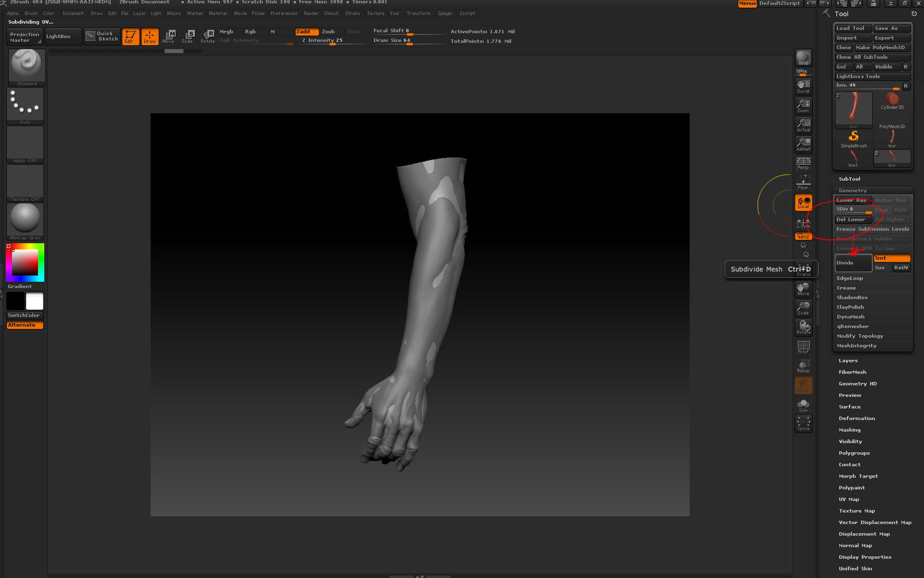The height and width of the screenshot is (578, 924).
Task: Toggle Edit mode icon
Action: pos(130,37)
